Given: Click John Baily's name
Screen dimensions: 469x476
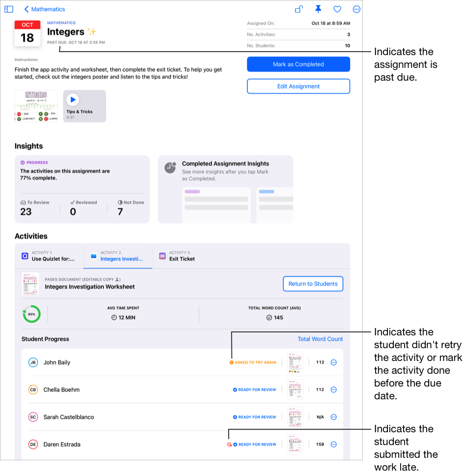Looking at the screenshot, I should (57, 362).
